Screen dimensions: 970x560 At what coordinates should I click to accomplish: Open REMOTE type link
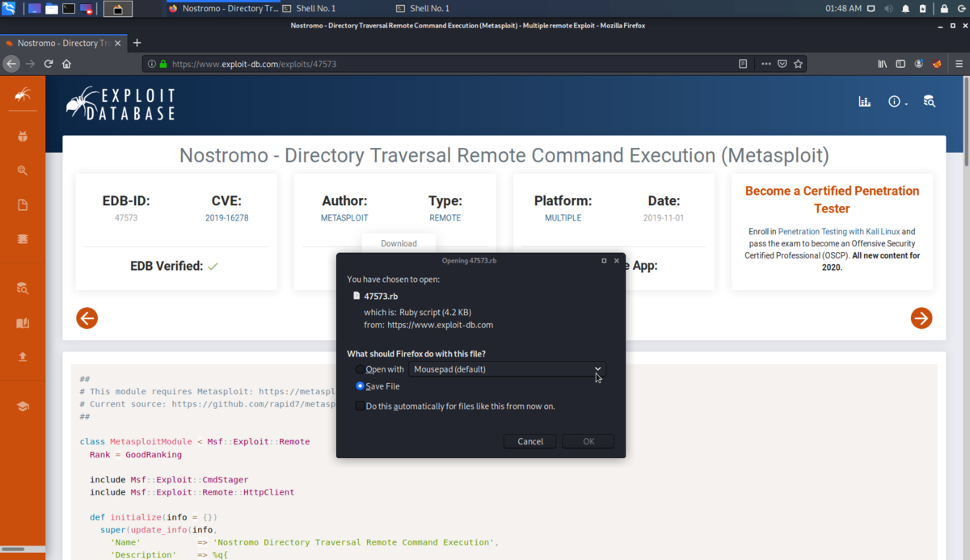445,218
